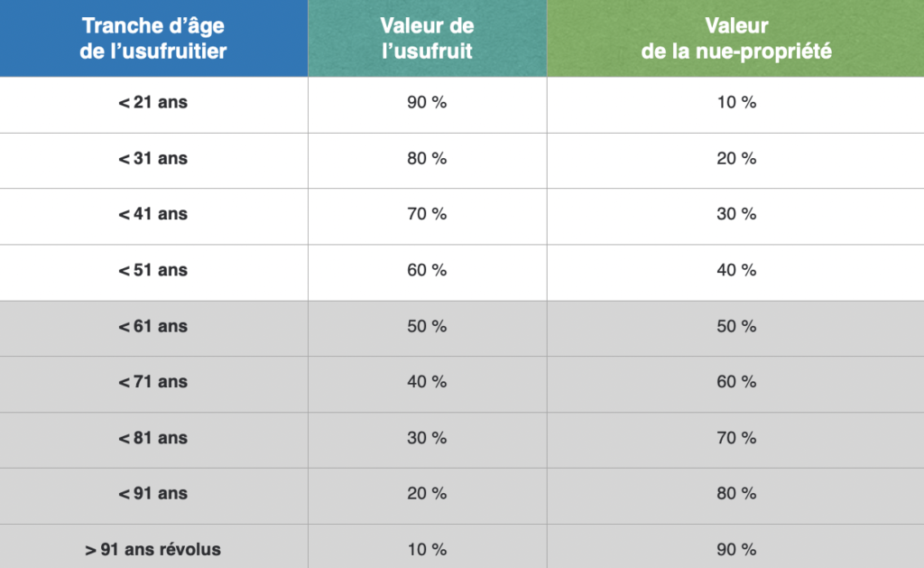
Task: Select the 10 % nue-propriété value for under 21
Action: [735, 103]
